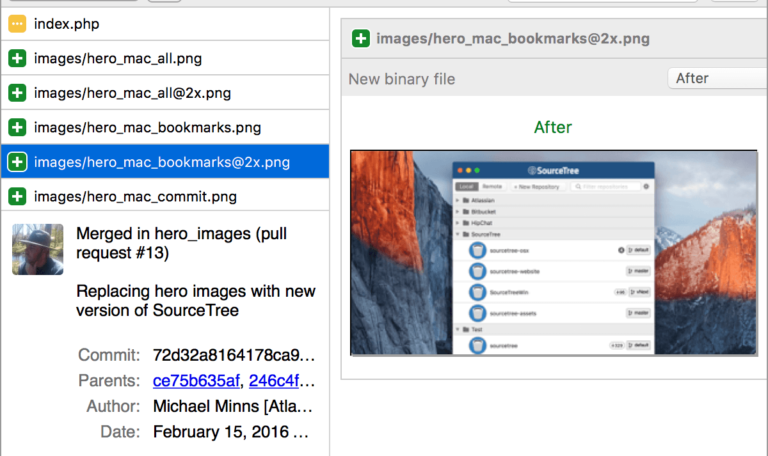Click the diff header file path text
The width and height of the screenshot is (768, 456).
tap(513, 39)
